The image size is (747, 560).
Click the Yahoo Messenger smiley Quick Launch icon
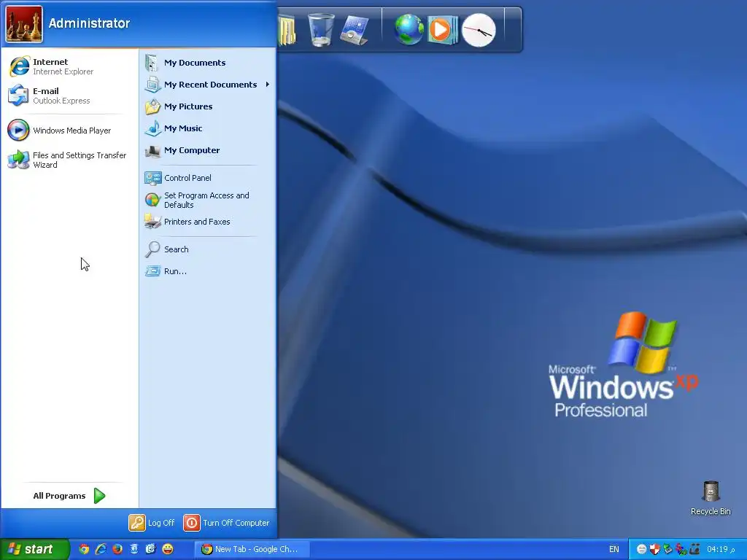(168, 549)
